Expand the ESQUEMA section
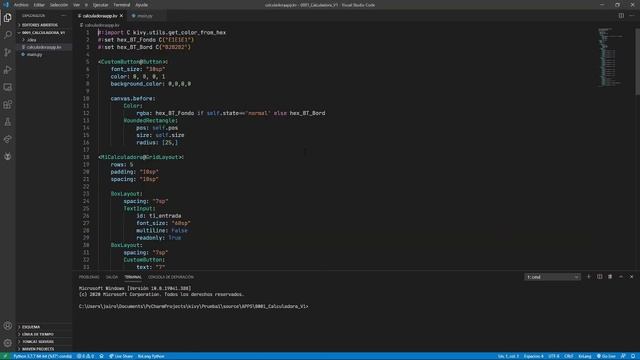The height and width of the screenshot is (360, 640). [x=31, y=327]
